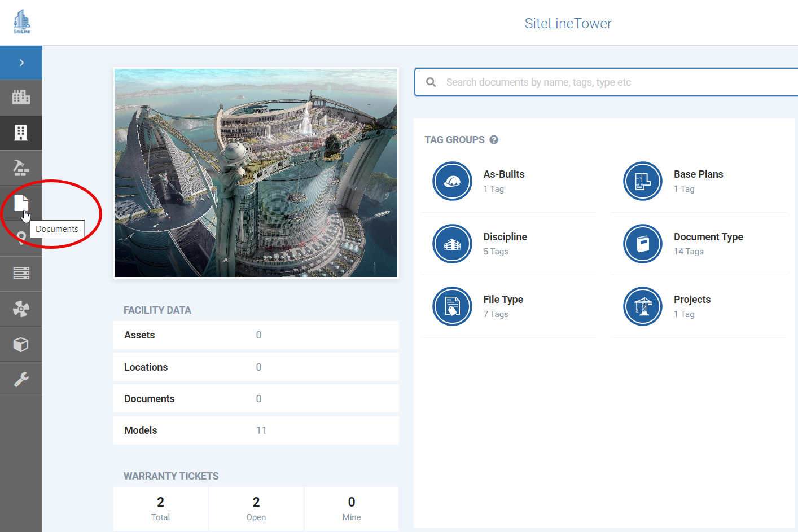
Task: Open the hammer and bricks construction icon
Action: pyautogui.click(x=21, y=168)
